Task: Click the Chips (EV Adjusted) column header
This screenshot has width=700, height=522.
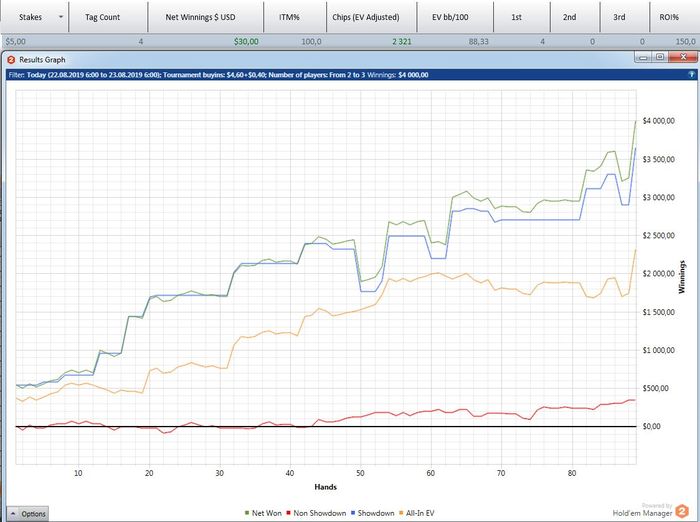Action: [366, 17]
